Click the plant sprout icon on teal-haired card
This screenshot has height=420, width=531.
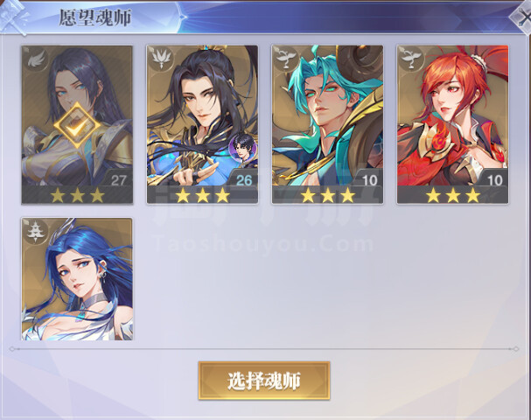tap(286, 59)
